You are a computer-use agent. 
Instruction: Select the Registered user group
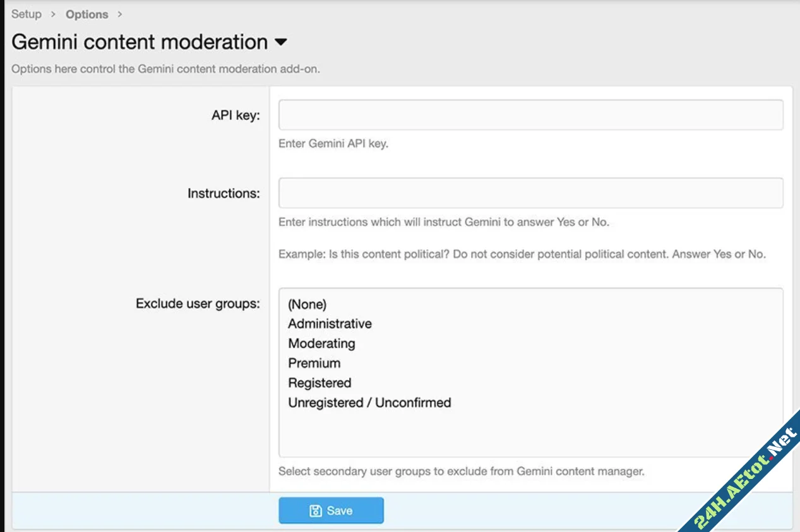(319, 382)
